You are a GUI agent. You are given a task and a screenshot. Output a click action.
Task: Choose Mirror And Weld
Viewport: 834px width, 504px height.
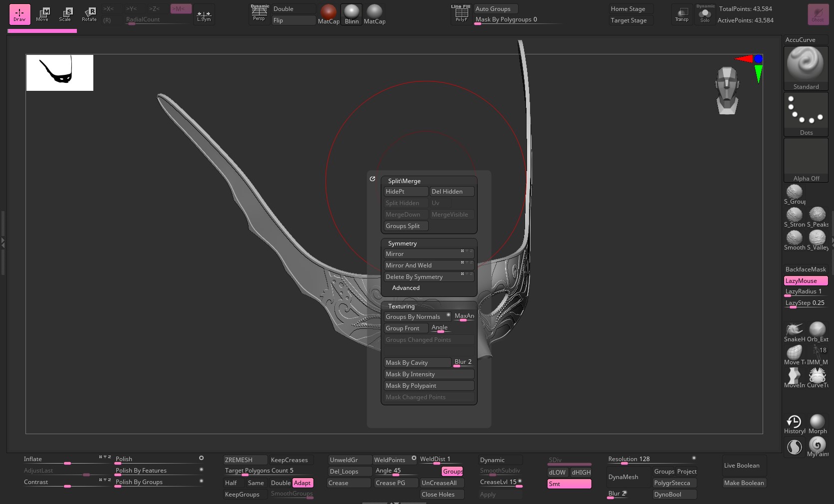[x=429, y=265]
